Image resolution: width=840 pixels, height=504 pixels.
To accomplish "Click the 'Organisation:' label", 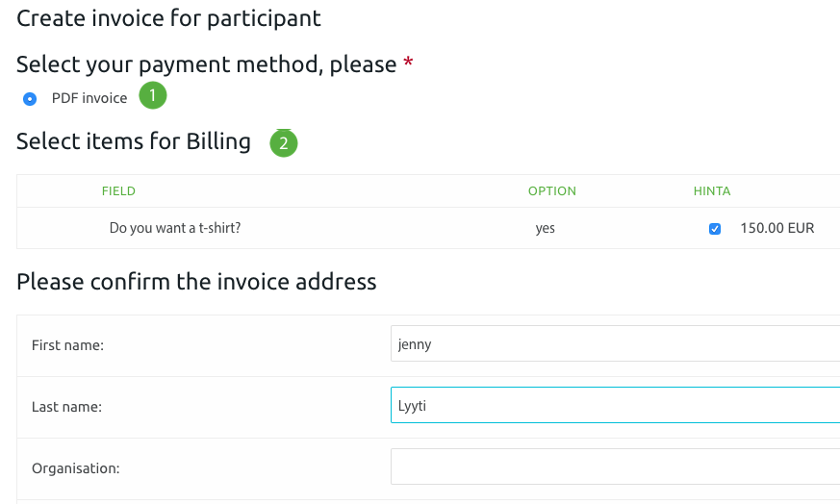I will pos(76,468).
